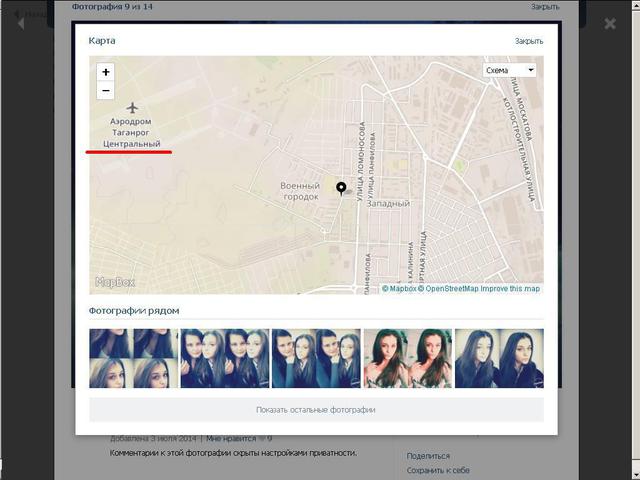Open the fifth nearby photo thumbnail
The height and width of the screenshot is (480, 640).
tap(499, 358)
